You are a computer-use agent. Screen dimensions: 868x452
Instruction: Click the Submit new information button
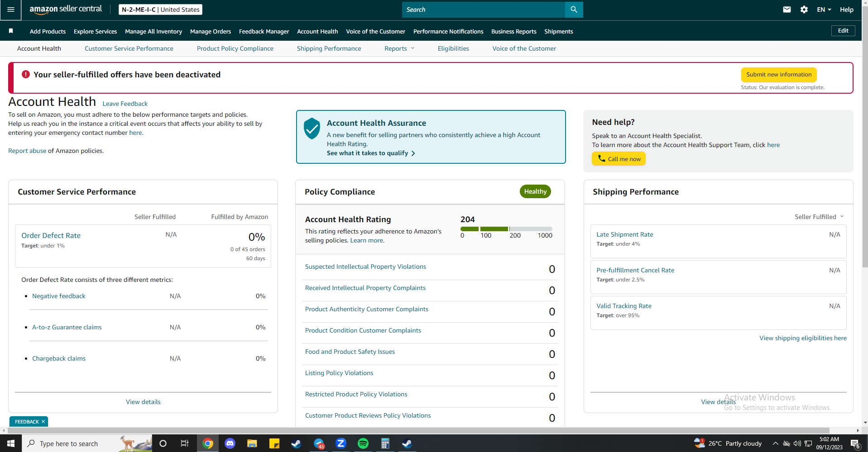(x=779, y=75)
